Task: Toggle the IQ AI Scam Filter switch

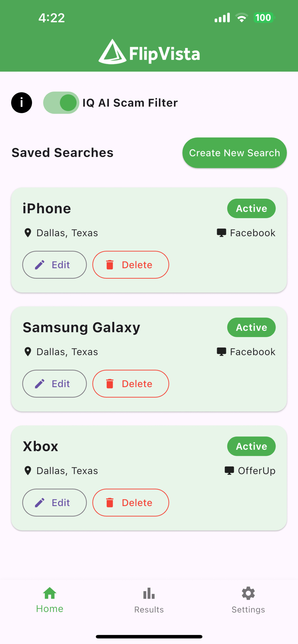Action: [x=61, y=103]
